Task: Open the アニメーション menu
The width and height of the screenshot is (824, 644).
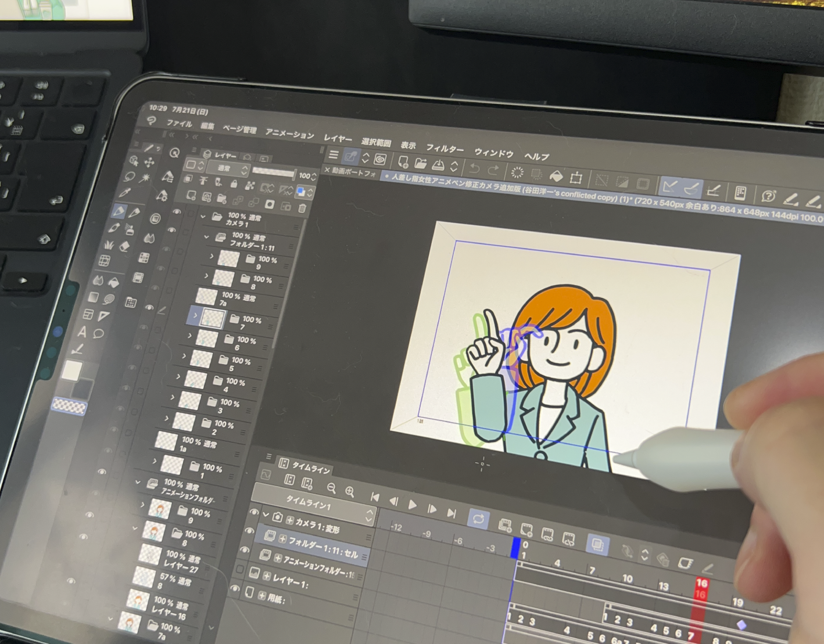Action: click(290, 134)
